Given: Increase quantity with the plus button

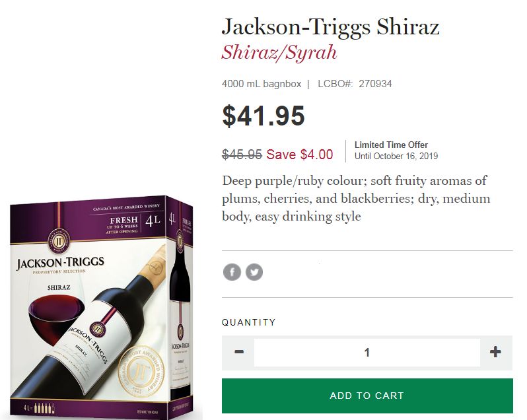Looking at the screenshot, I should 495,352.
